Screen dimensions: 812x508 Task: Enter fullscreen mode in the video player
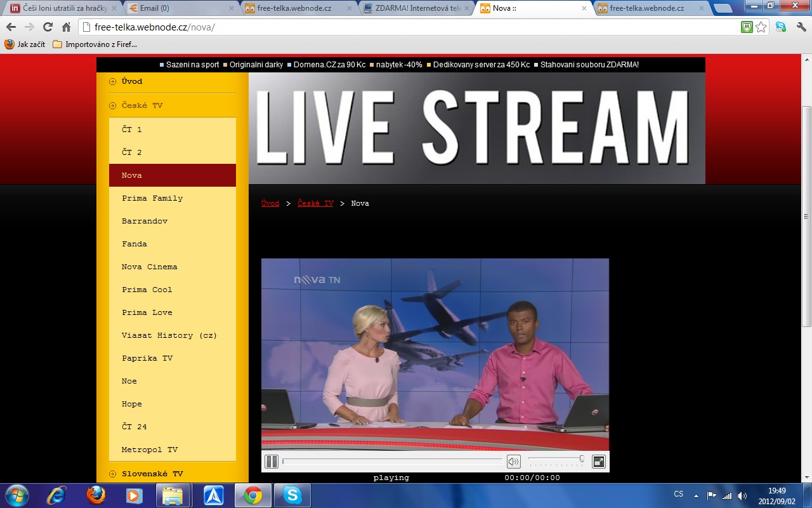(598, 462)
